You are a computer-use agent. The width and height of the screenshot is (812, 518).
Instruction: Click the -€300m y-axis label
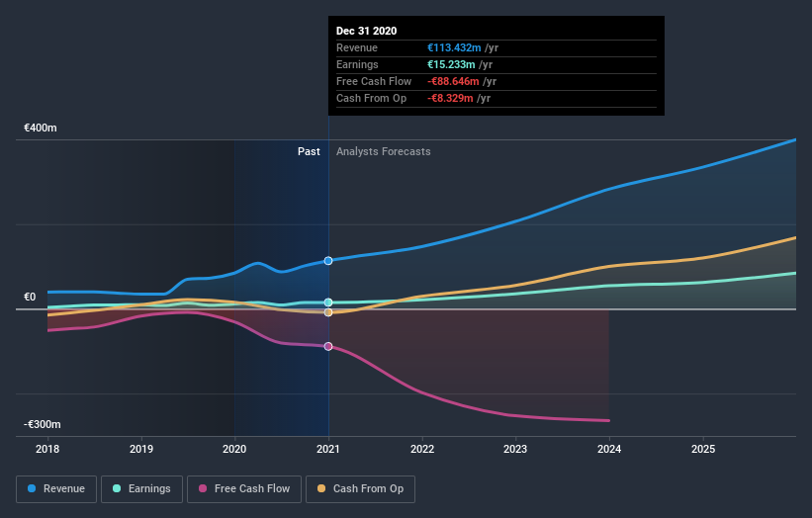coord(42,424)
